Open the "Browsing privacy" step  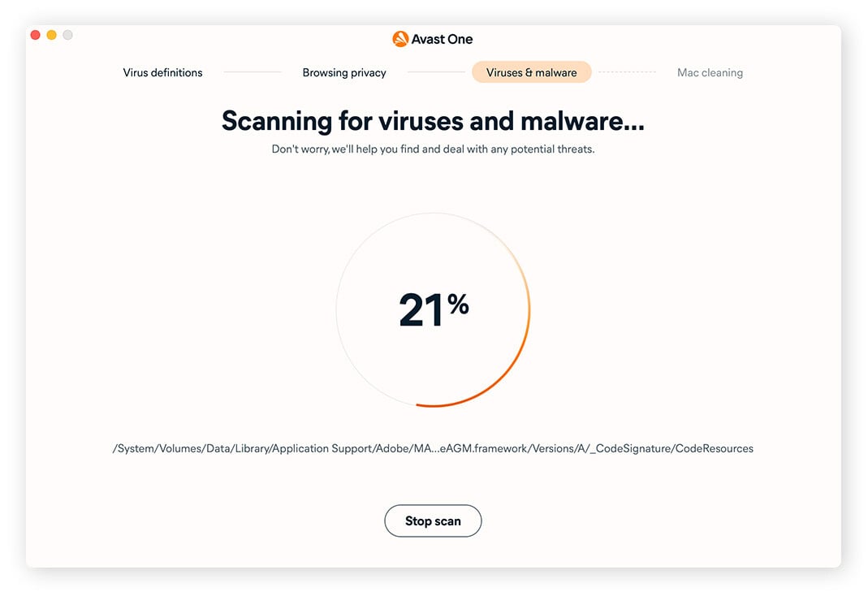pos(344,72)
